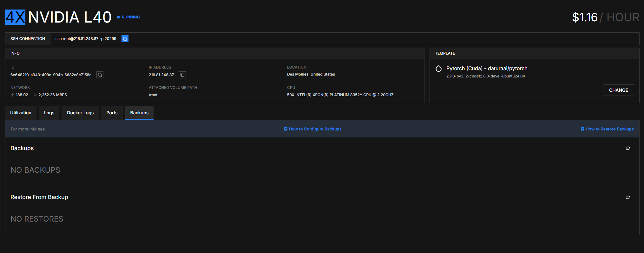This screenshot has height=253, width=644.
Task: Click the For more info see text
Action: coord(28,129)
